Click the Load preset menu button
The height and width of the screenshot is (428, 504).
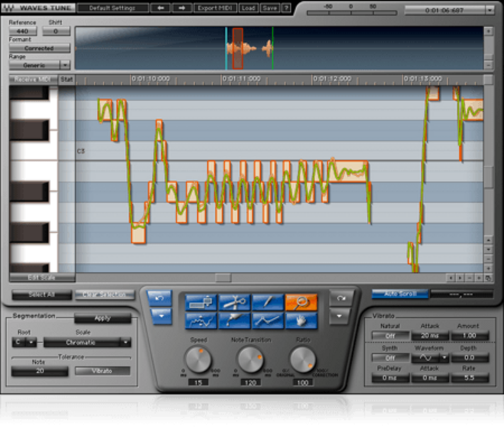[x=248, y=8]
